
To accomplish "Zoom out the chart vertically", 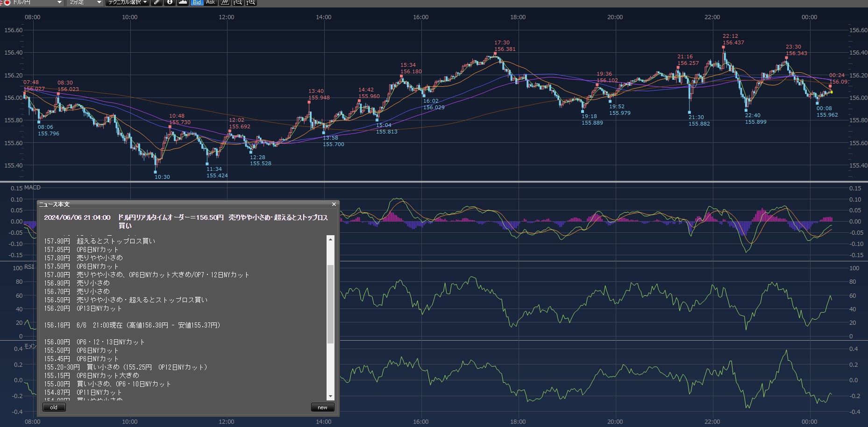I will [x=238, y=2].
